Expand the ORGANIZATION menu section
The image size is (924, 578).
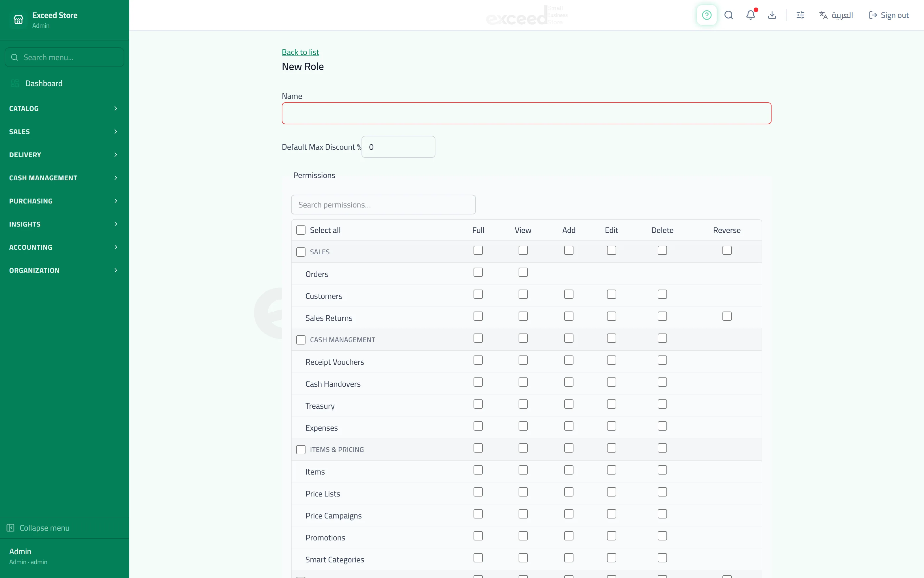(x=64, y=270)
